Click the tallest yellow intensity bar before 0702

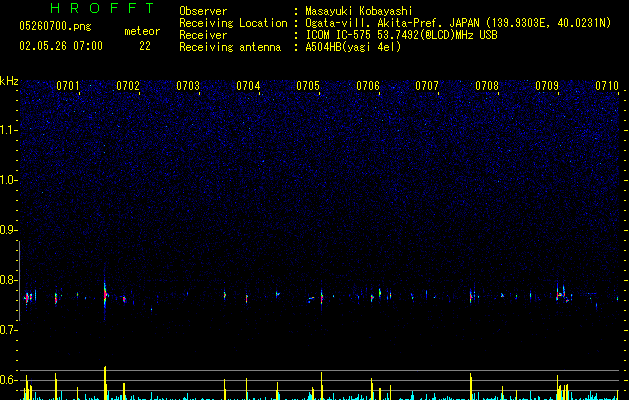click(x=105, y=383)
